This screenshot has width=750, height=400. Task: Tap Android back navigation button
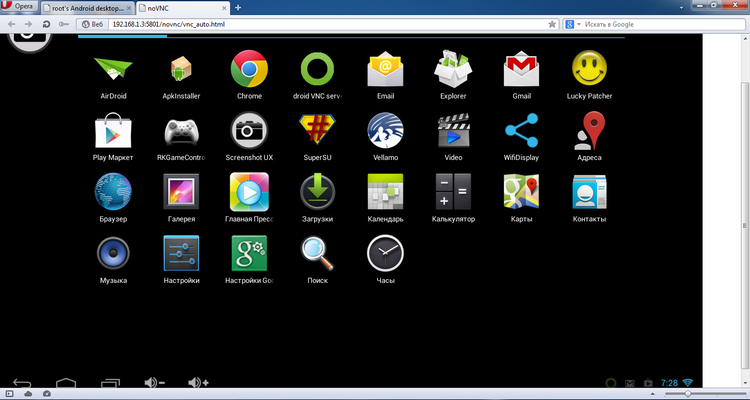(x=22, y=383)
